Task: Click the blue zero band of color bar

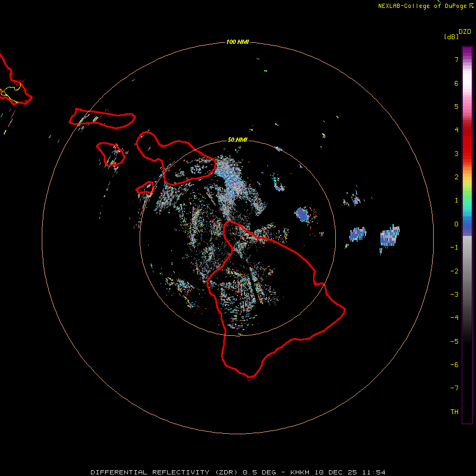Action: click(467, 226)
